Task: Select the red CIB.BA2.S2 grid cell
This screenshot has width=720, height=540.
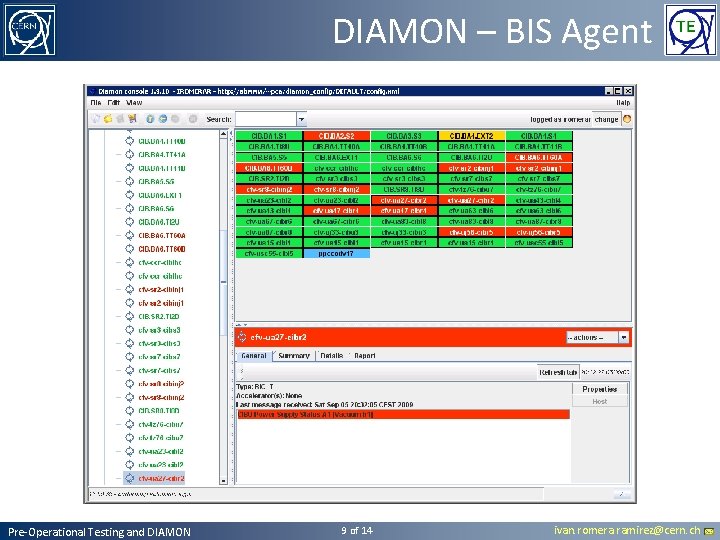Action: tap(336, 136)
